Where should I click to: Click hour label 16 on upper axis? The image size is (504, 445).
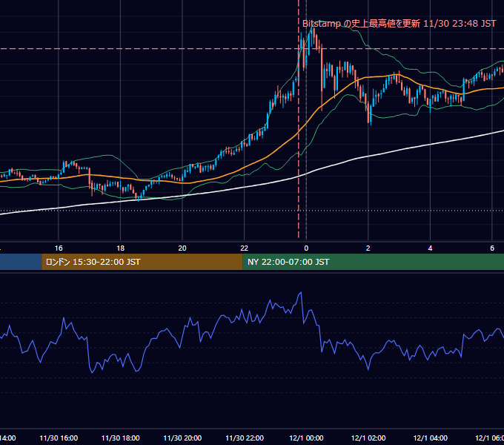pos(59,248)
